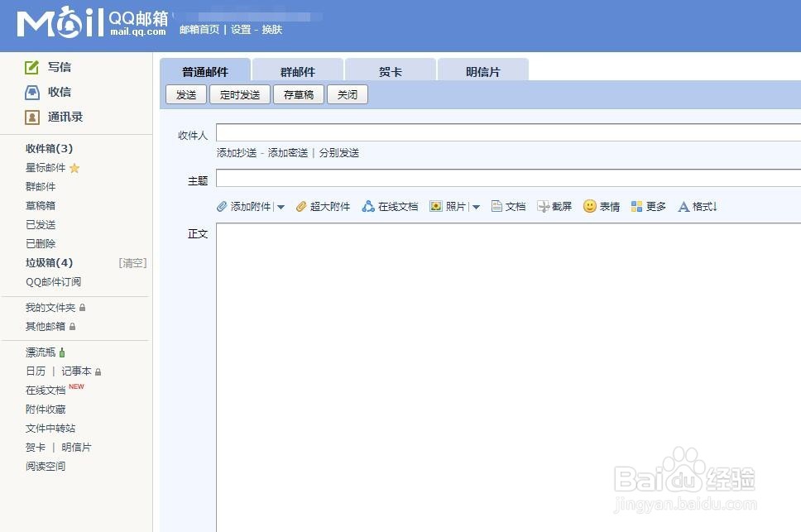Image resolution: width=801 pixels, height=532 pixels.
Task: Open the 通讯录 (Contacts) icon
Action: [x=35, y=117]
